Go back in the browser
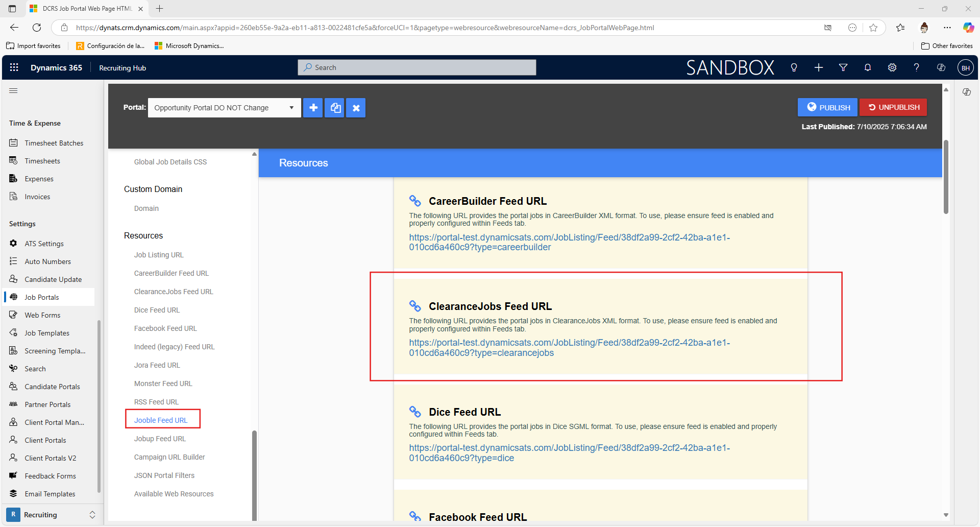The height and width of the screenshot is (527, 980). click(x=14, y=28)
